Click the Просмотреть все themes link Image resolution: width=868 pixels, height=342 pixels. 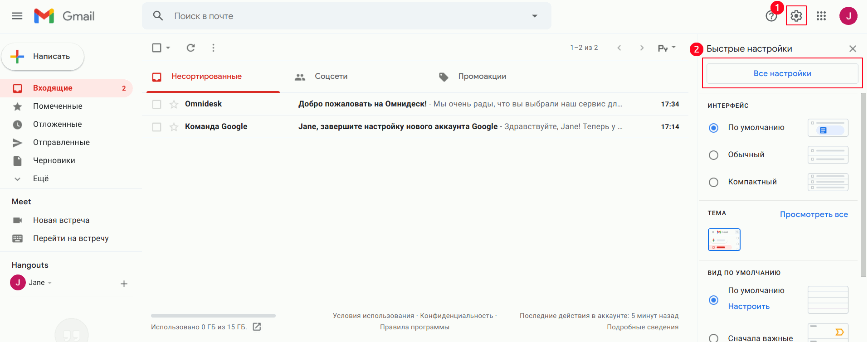click(x=814, y=214)
